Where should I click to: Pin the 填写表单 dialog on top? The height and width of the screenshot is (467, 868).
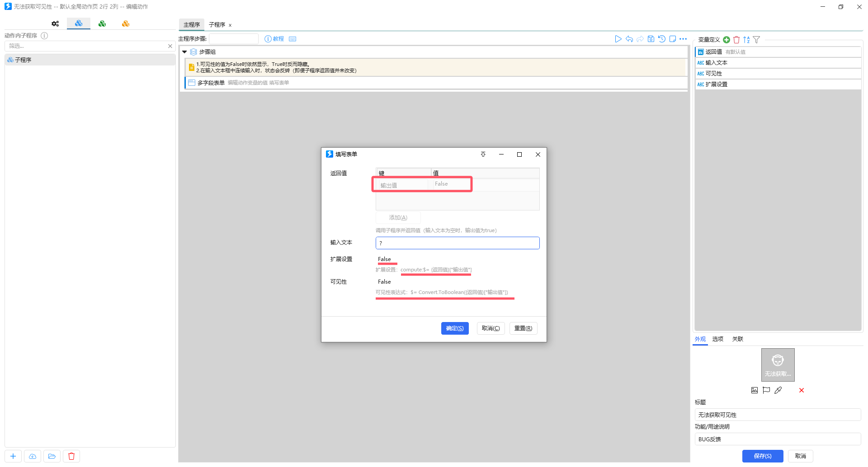tap(483, 154)
